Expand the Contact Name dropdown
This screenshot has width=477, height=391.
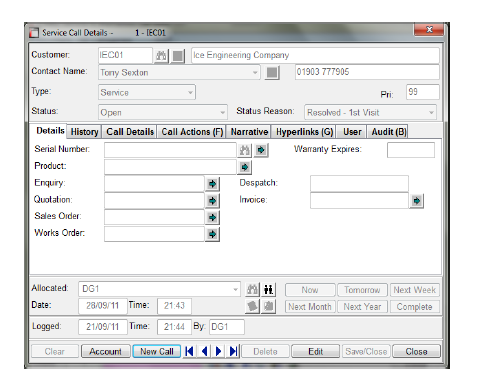(255, 72)
